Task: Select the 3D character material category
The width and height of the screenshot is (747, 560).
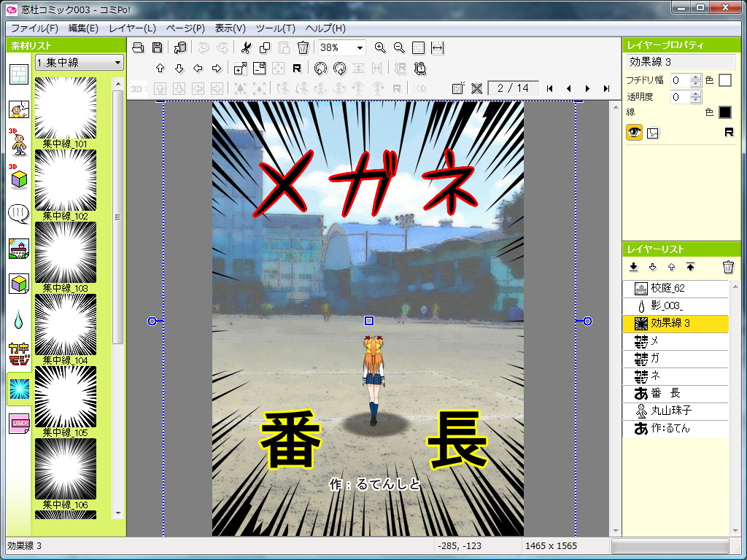Action: 19,142
